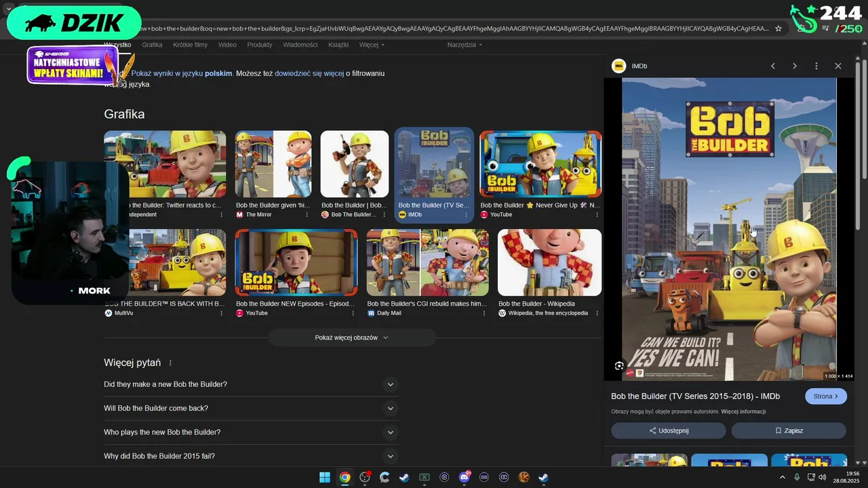Click the volume icon in system tray

click(823, 477)
